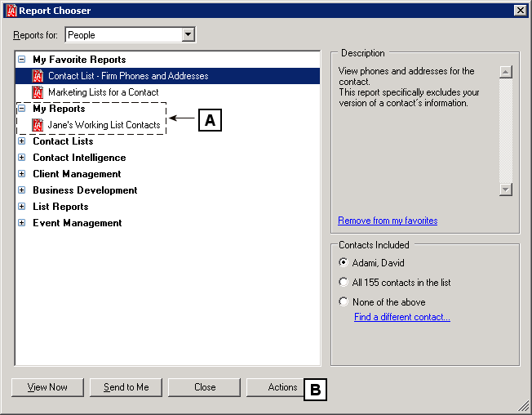Click the View Now button

pos(47,387)
